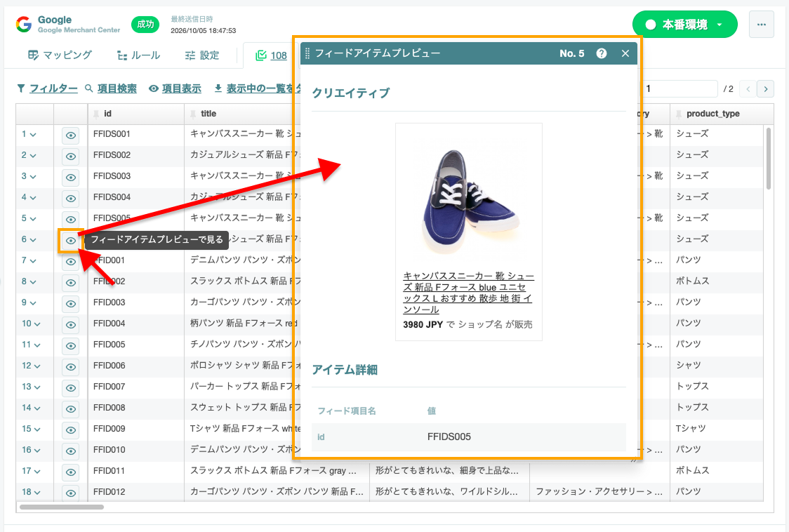The width and height of the screenshot is (789, 532).
Task: Open 項目検索 field search
Action: pyautogui.click(x=117, y=88)
